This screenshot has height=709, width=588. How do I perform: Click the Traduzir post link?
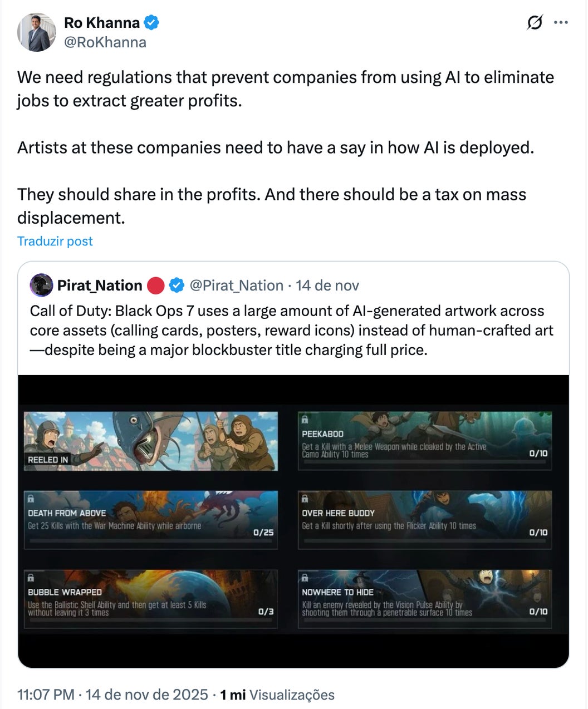[x=55, y=241]
